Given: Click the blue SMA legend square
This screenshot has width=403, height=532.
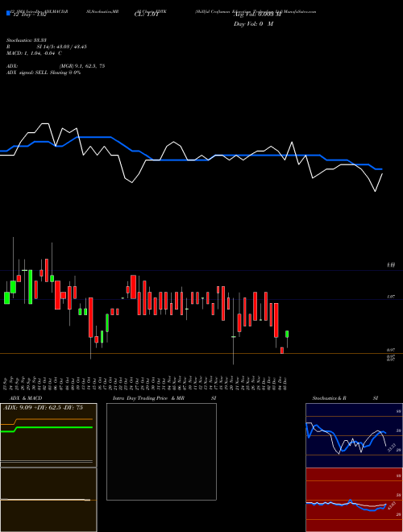Looking at the screenshot, I should click(x=8, y=14).
